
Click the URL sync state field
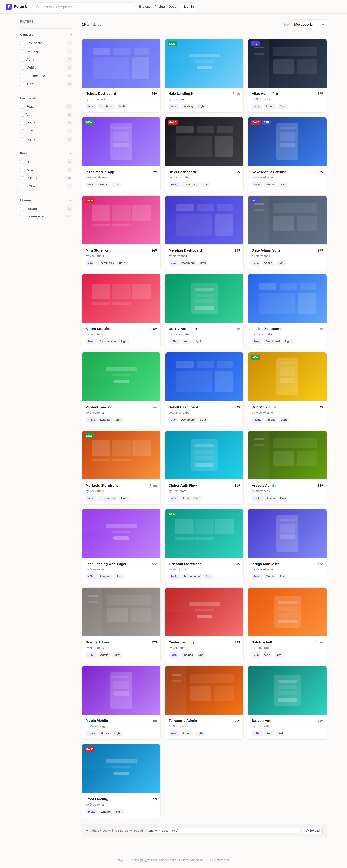223,831
